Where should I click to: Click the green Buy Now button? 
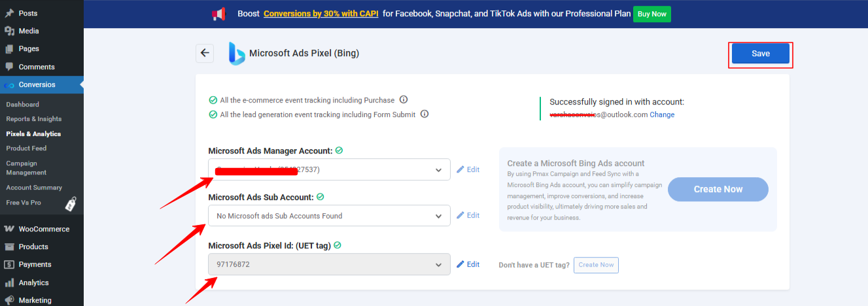tap(652, 14)
